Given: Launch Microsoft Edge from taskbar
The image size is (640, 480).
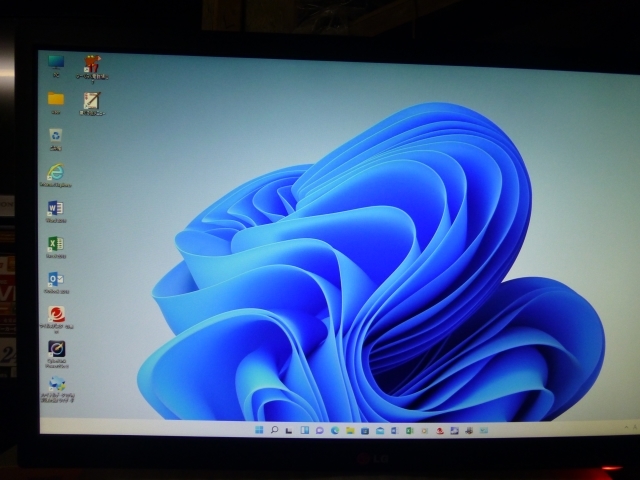Looking at the screenshot, I should pyautogui.click(x=334, y=430).
